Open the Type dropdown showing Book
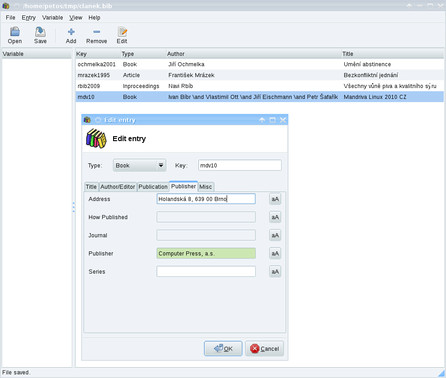 140,165
